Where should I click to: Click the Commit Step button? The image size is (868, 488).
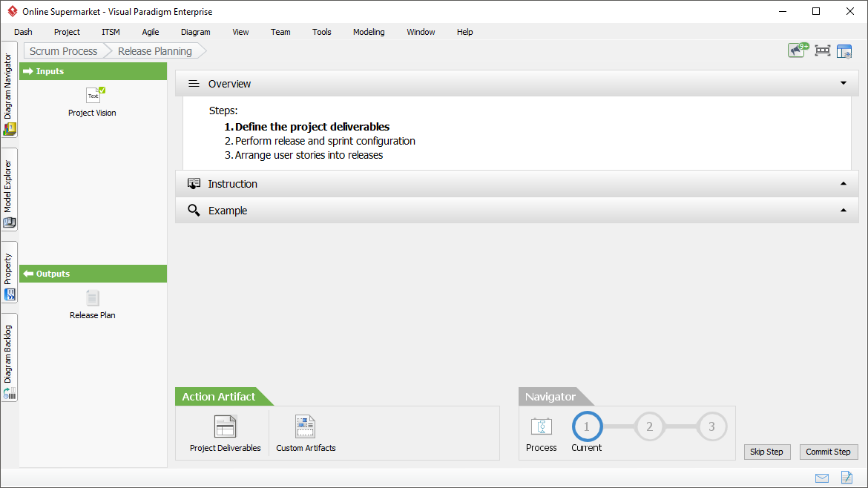[828, 452]
